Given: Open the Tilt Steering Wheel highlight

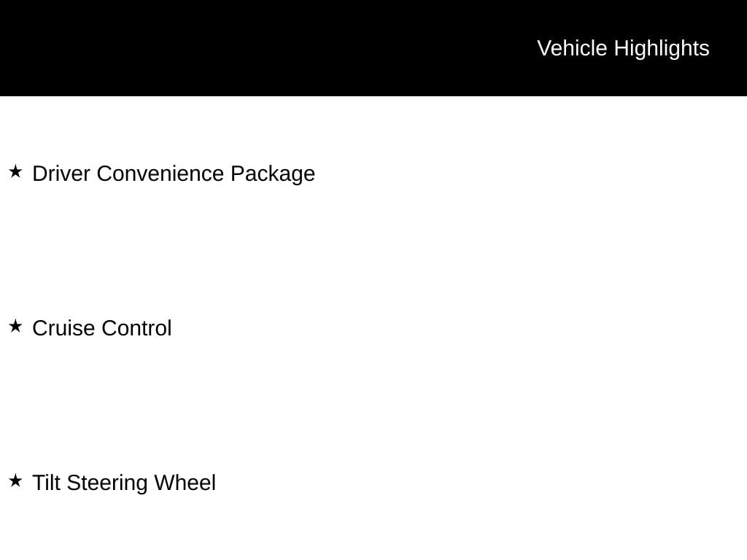Looking at the screenshot, I should click(124, 483).
